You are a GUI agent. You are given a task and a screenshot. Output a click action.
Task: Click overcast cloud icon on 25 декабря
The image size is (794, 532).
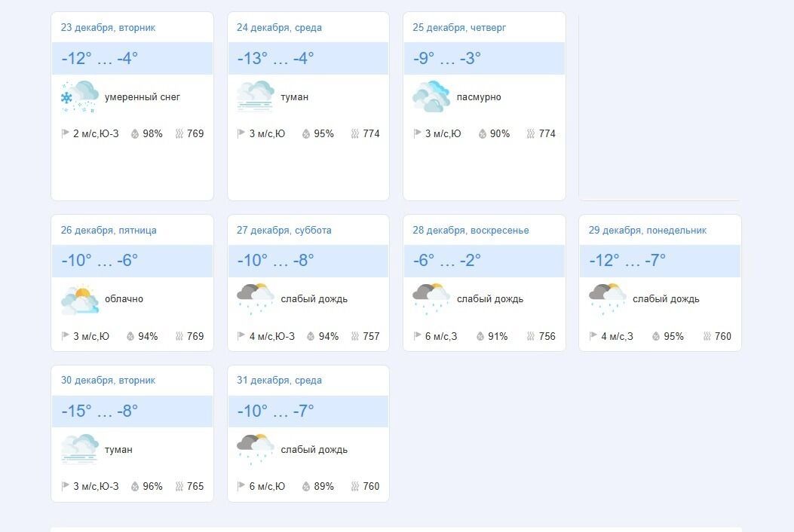point(431,97)
